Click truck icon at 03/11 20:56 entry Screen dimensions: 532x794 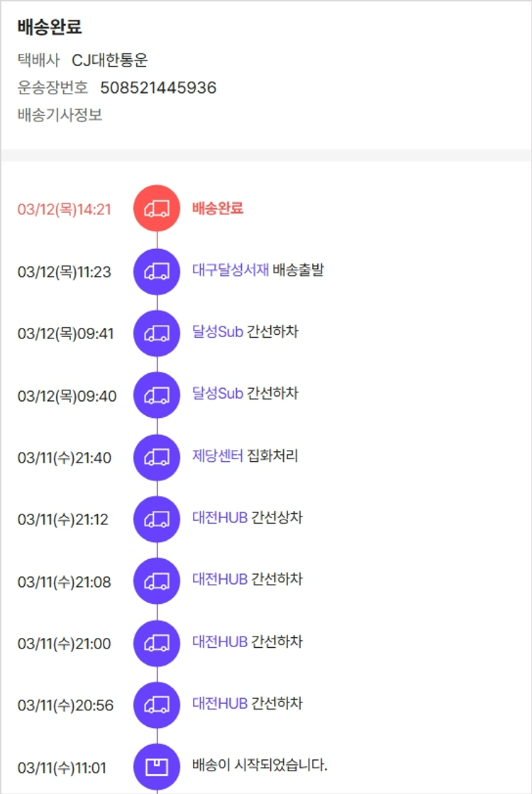[157, 705]
